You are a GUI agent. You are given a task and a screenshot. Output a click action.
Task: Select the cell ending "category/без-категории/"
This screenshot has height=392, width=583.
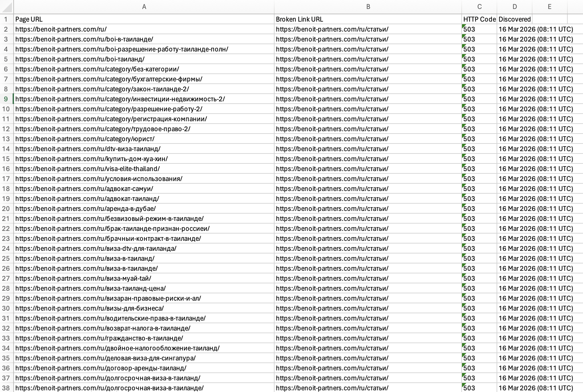pyautogui.click(x=144, y=69)
